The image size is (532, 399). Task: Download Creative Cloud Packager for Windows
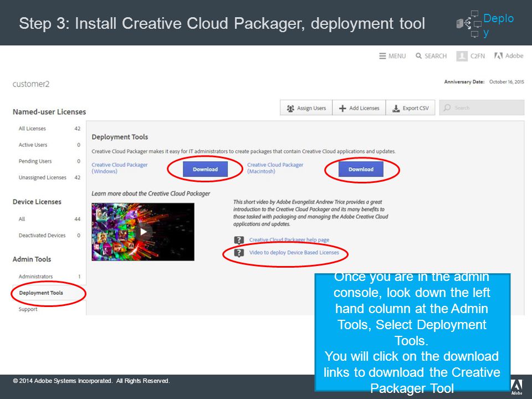(x=205, y=170)
